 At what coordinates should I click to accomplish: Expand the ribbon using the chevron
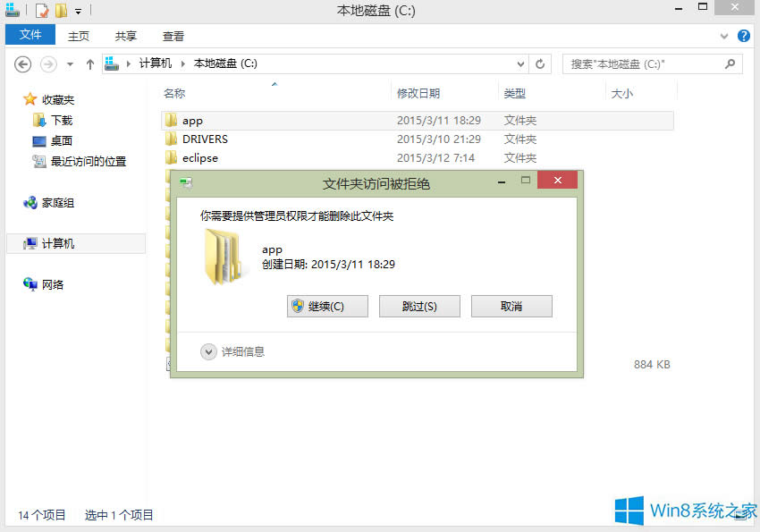[722, 35]
